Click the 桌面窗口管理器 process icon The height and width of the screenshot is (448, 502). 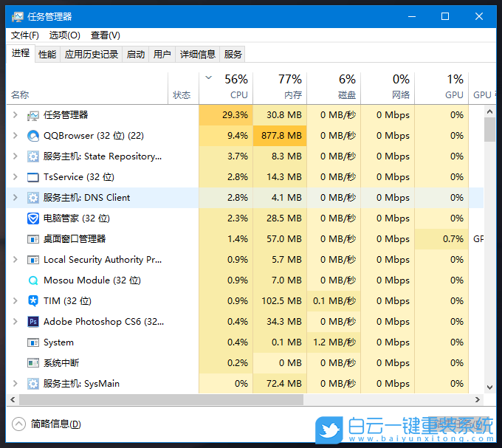(33, 239)
